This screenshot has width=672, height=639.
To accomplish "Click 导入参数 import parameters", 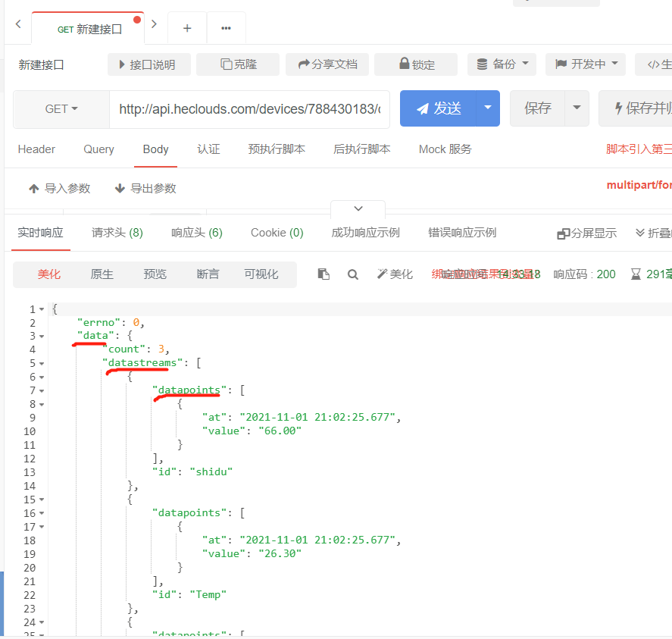I will [60, 188].
